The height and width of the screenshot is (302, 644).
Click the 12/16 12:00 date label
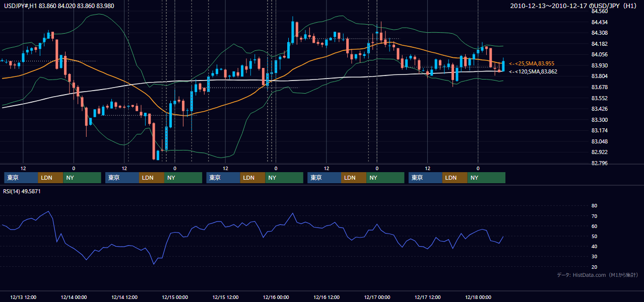327,297
